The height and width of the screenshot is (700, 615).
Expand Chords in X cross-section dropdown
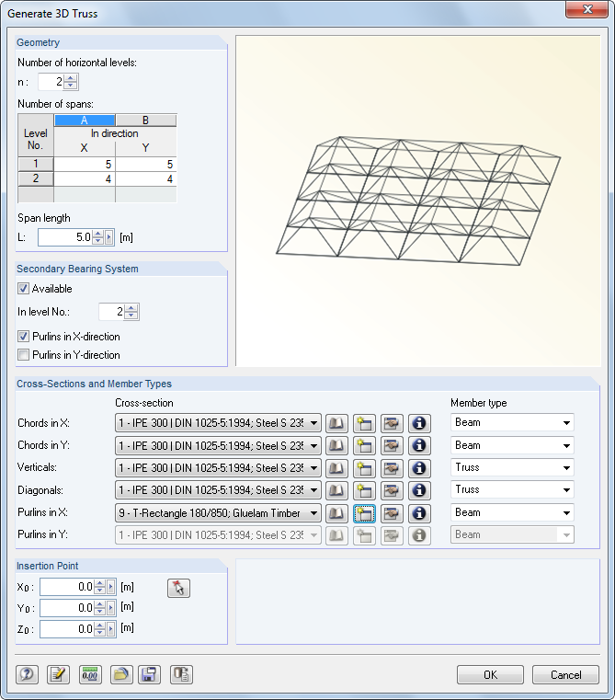313,423
